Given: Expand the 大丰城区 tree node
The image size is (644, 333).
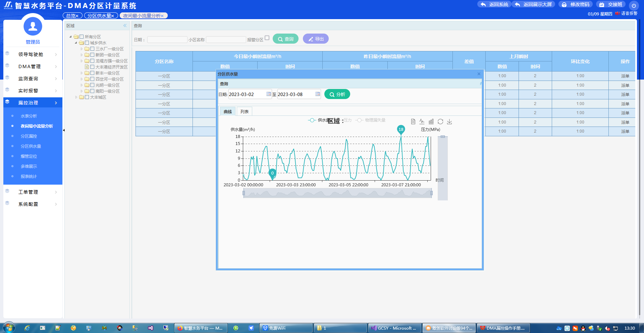Looking at the screenshot, I should [76, 97].
